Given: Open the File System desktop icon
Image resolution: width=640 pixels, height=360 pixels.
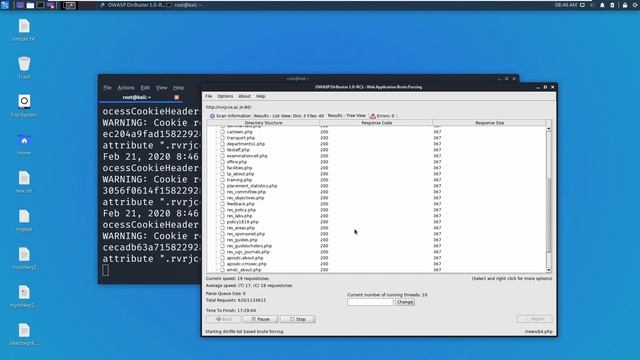Looking at the screenshot, I should (x=24, y=101).
